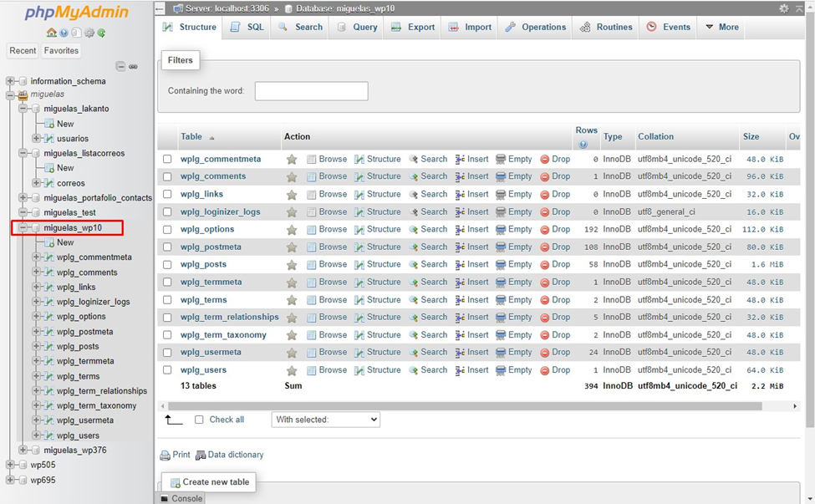Image resolution: width=815 pixels, height=504 pixels.
Task: Open page-related settings gear at top right
Action: (784, 8)
